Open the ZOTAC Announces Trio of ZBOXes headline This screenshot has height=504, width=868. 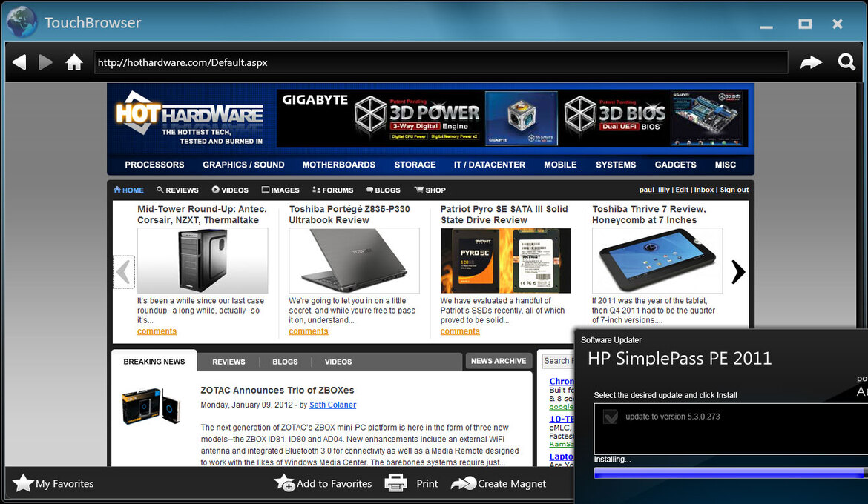pyautogui.click(x=277, y=390)
